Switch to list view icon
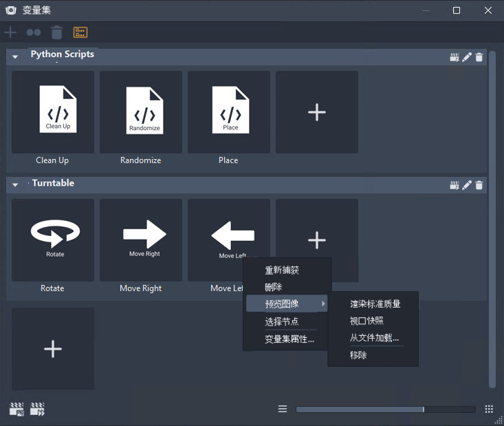 (283, 409)
